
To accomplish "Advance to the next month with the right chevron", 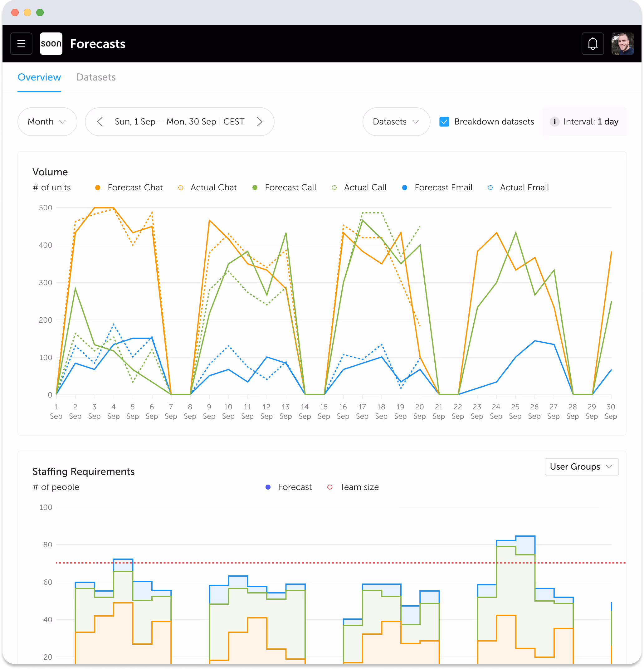I will pyautogui.click(x=260, y=121).
